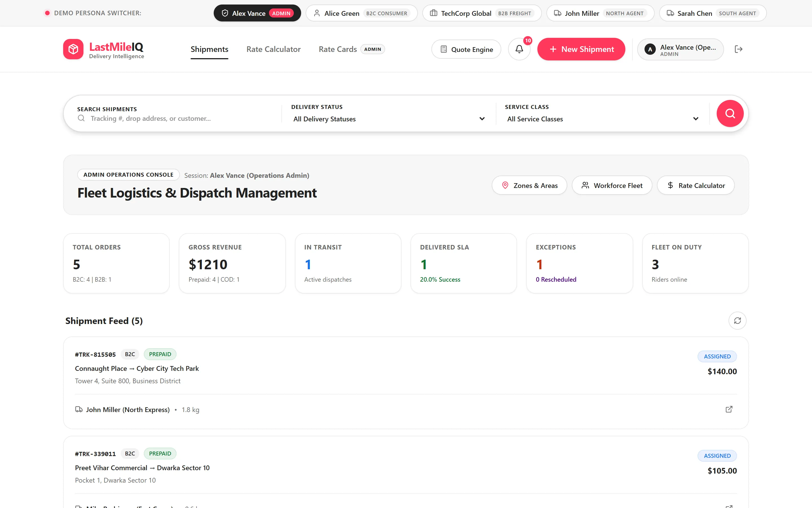Click the plus icon in New Shipment
Viewport: 812px width, 508px height.
coord(553,49)
